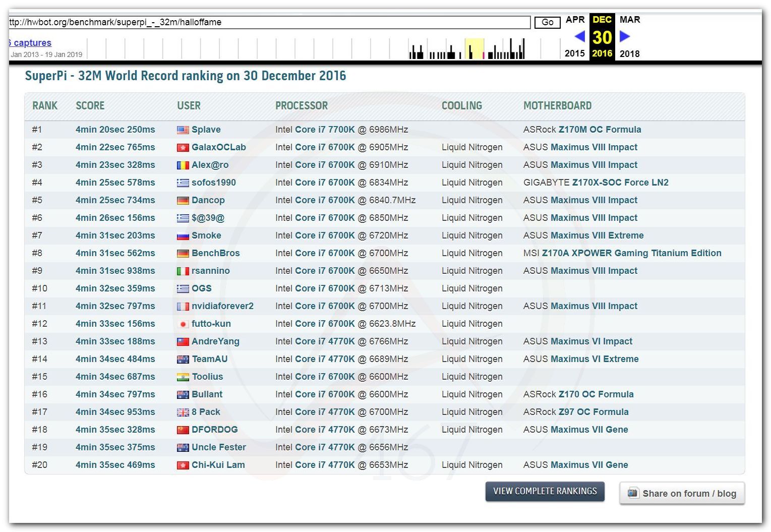Open 4min 22sec 765ms score link

[115, 147]
